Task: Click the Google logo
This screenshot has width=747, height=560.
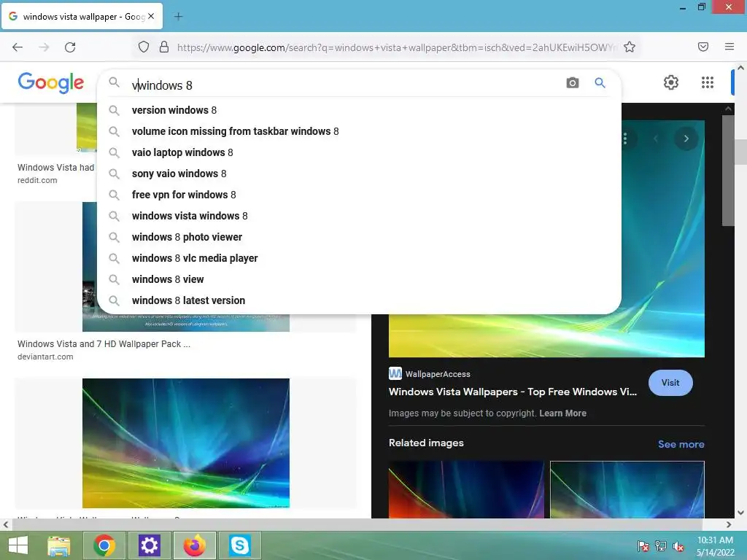Action: pos(51,83)
